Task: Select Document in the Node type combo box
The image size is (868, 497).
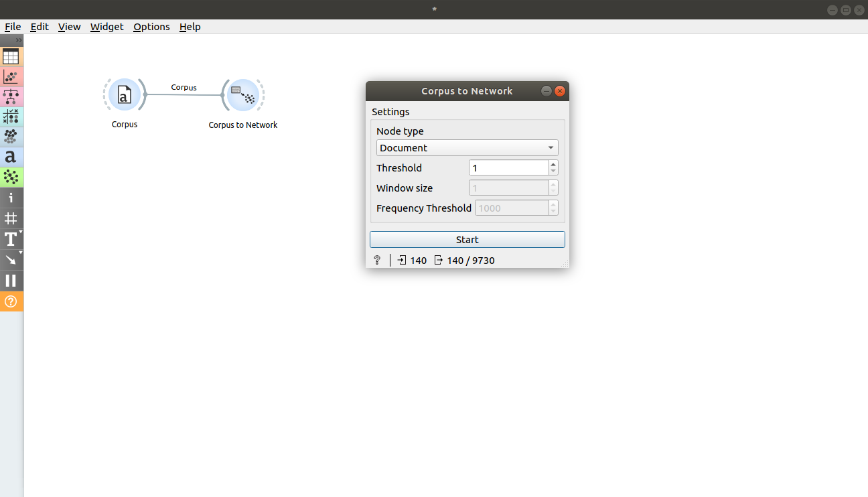Action: point(467,147)
